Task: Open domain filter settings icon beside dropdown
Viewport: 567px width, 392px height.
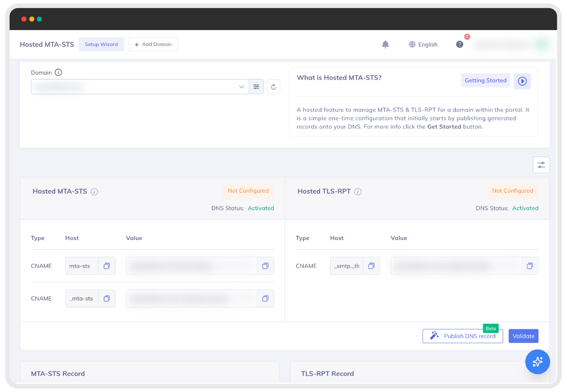Action: (256, 87)
